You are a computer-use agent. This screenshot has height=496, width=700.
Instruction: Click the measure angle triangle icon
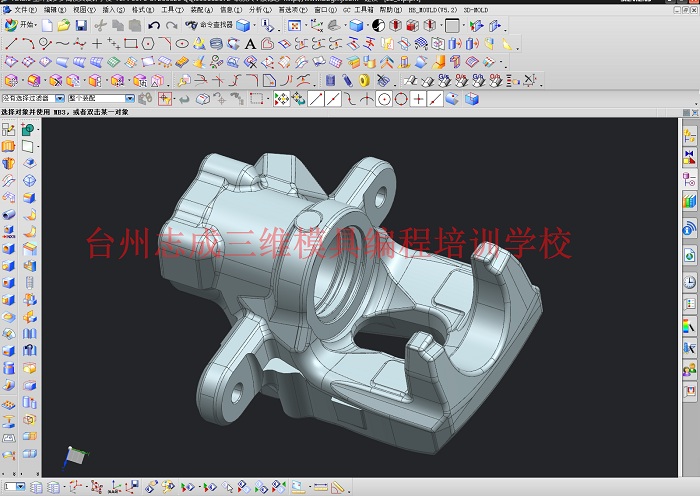pyautogui.click(x=338, y=487)
